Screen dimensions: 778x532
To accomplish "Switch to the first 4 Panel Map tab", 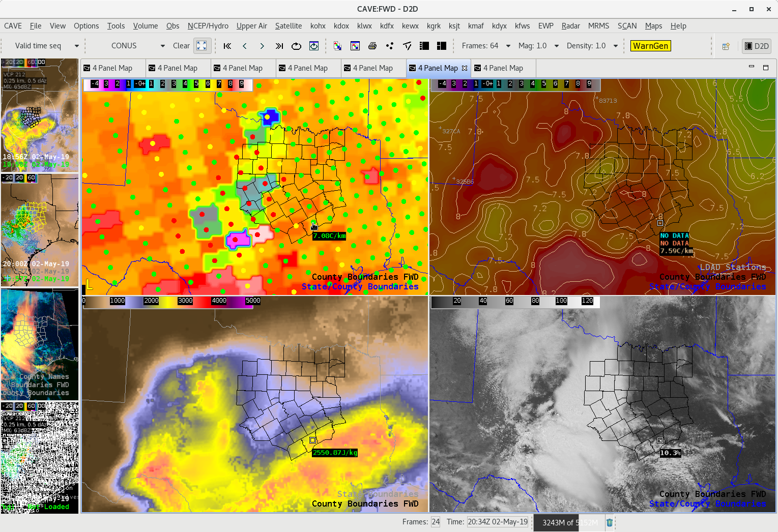I will 112,68.
